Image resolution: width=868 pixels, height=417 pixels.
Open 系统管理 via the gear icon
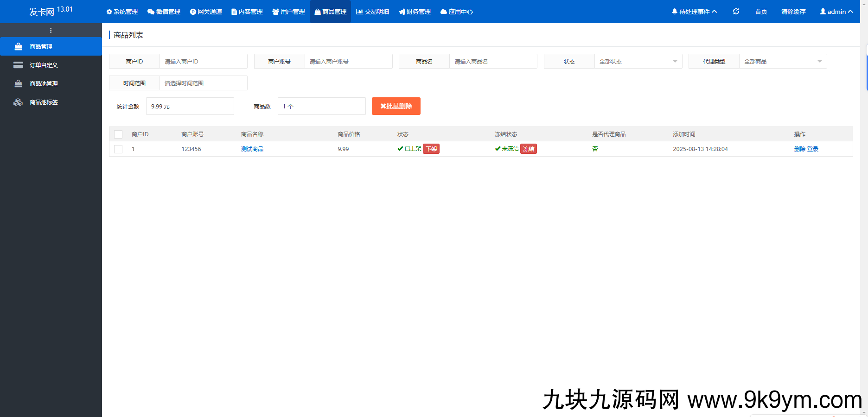pyautogui.click(x=121, y=12)
